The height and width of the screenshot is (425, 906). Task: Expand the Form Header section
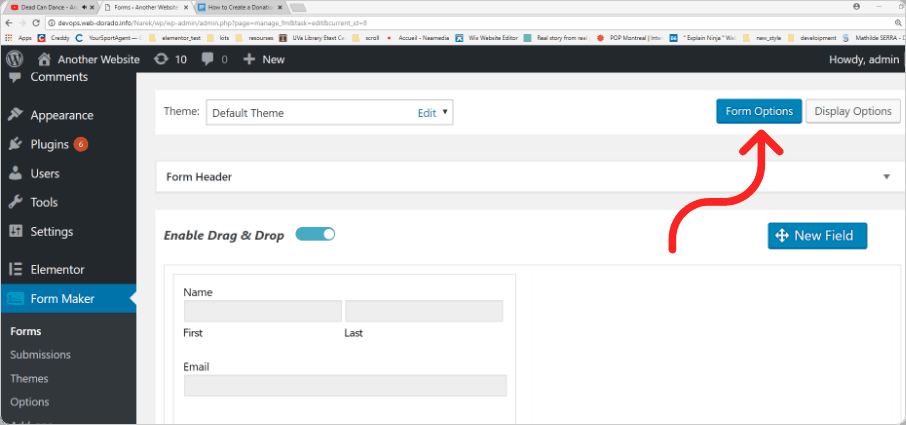point(530,177)
